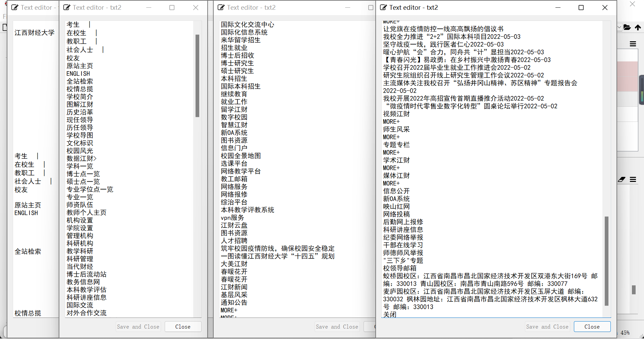
Task: Close the background application window behind the editors
Action: pyautogui.click(x=632, y=4)
